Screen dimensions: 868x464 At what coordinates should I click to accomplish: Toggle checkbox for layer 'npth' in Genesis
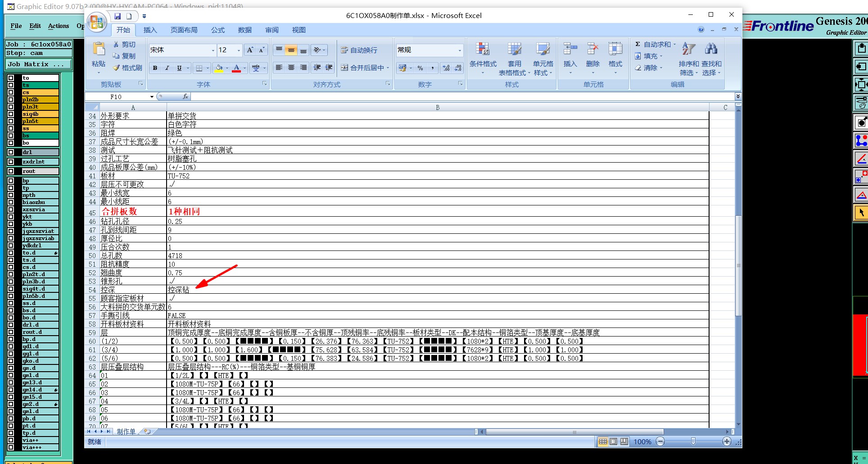coord(11,195)
